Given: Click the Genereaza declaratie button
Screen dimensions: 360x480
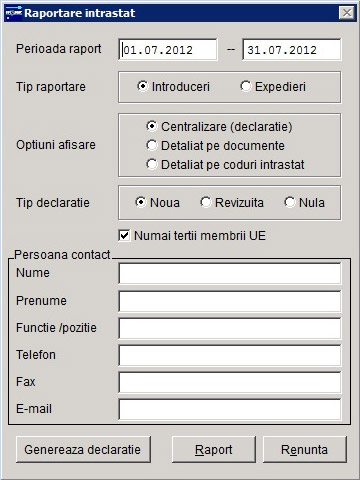Looking at the screenshot, I should [83, 449].
